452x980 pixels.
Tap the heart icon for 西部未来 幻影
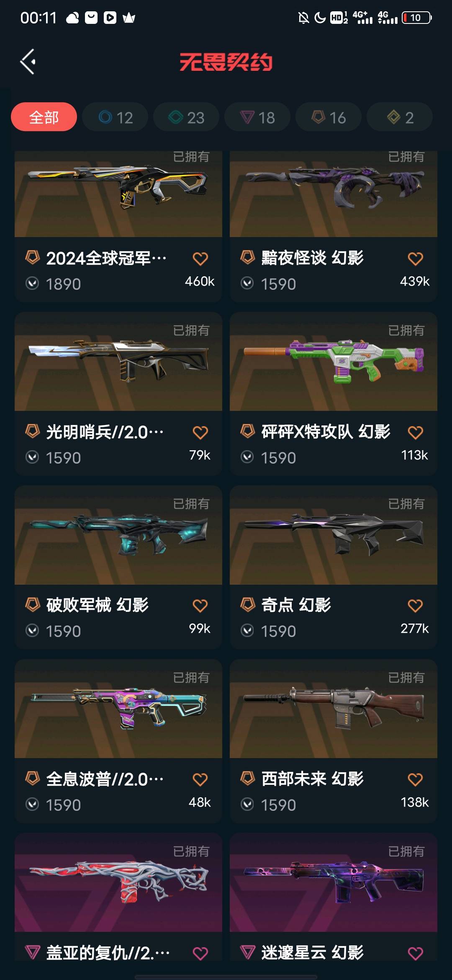click(415, 779)
